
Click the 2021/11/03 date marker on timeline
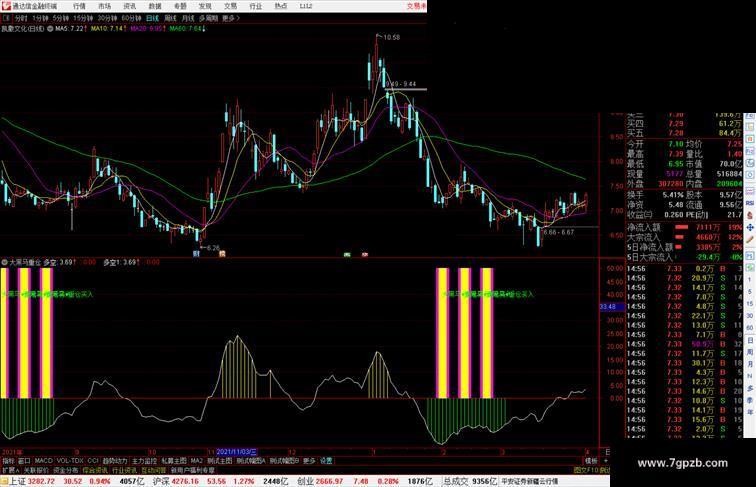point(236,452)
